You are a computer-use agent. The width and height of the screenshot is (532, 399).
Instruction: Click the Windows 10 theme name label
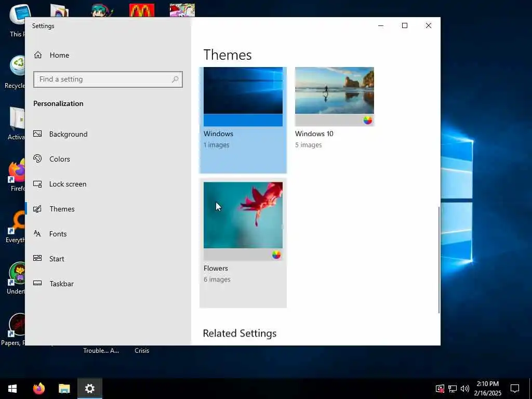pyautogui.click(x=314, y=134)
